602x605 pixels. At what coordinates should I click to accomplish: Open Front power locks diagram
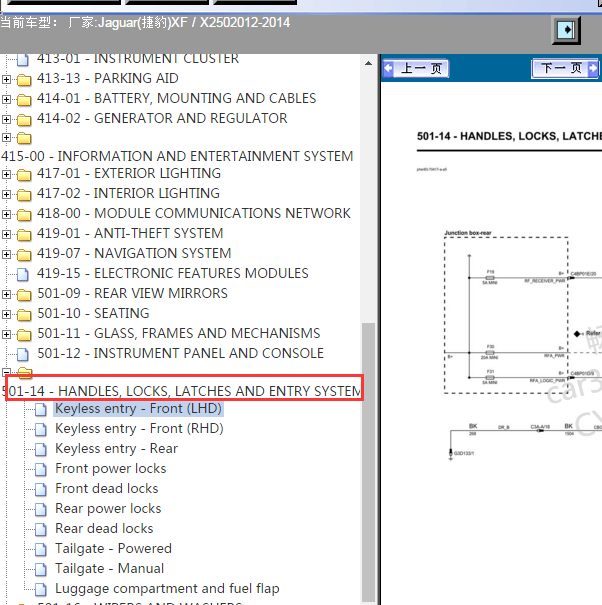coord(111,469)
